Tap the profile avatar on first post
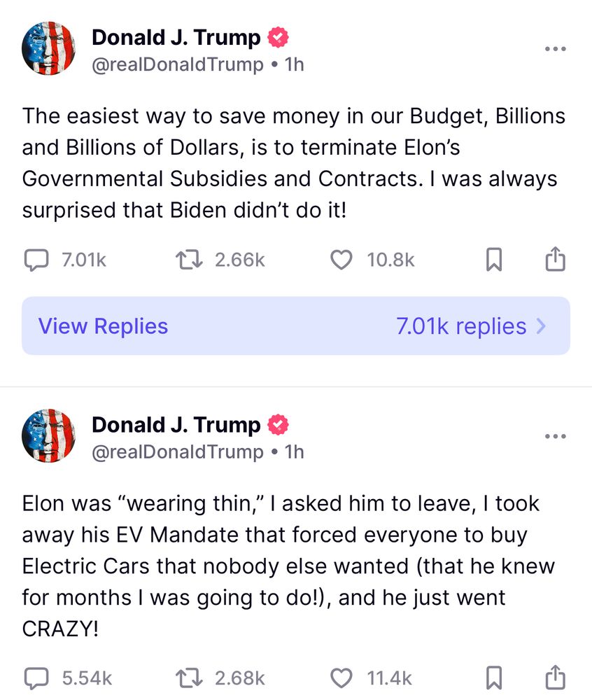 pyautogui.click(x=48, y=48)
